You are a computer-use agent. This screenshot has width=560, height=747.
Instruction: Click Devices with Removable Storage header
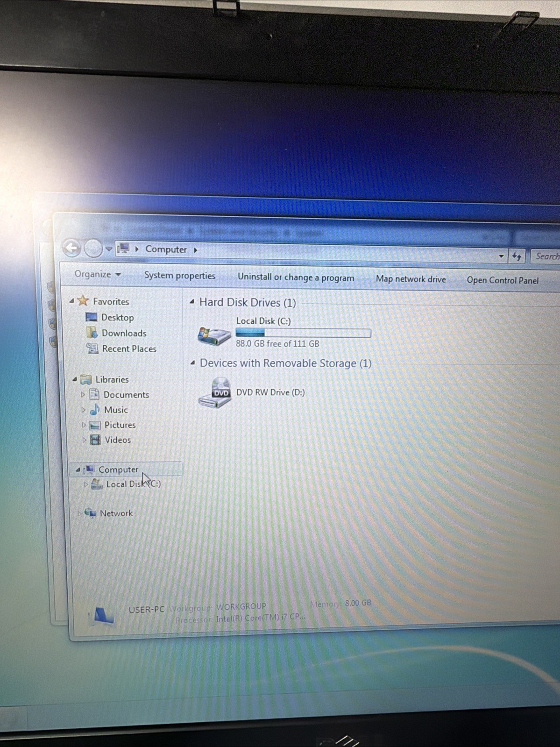(285, 363)
